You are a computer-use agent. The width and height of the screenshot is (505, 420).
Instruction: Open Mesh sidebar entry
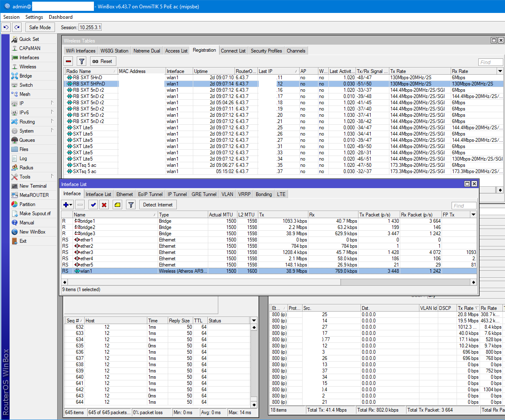(25, 94)
